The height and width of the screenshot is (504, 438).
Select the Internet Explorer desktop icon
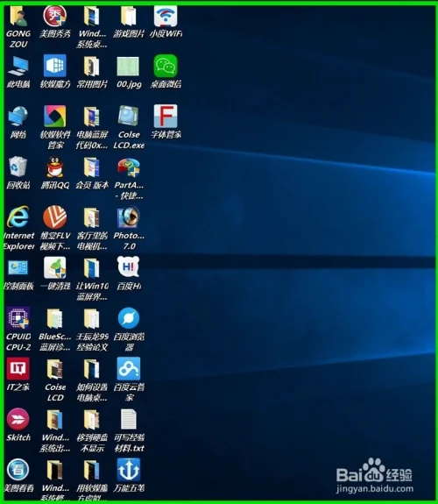point(18,217)
